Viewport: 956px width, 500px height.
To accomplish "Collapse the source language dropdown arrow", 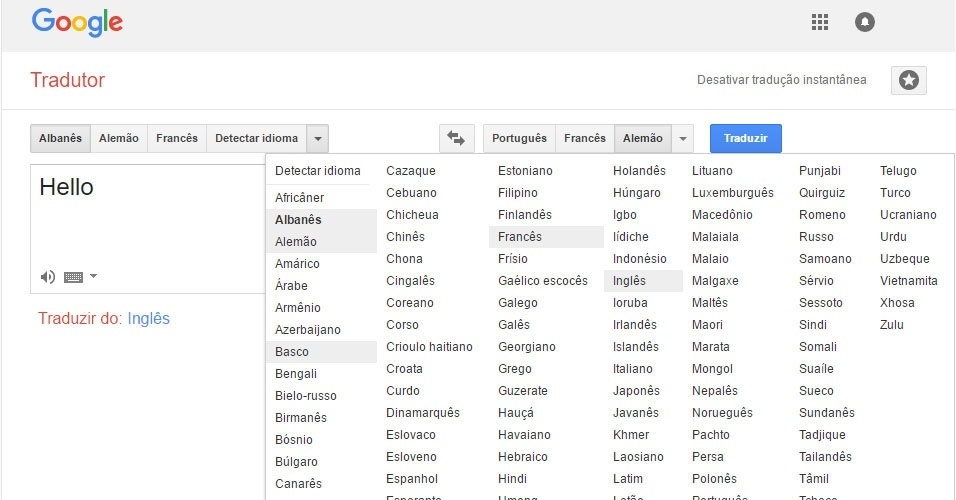I will pyautogui.click(x=318, y=138).
